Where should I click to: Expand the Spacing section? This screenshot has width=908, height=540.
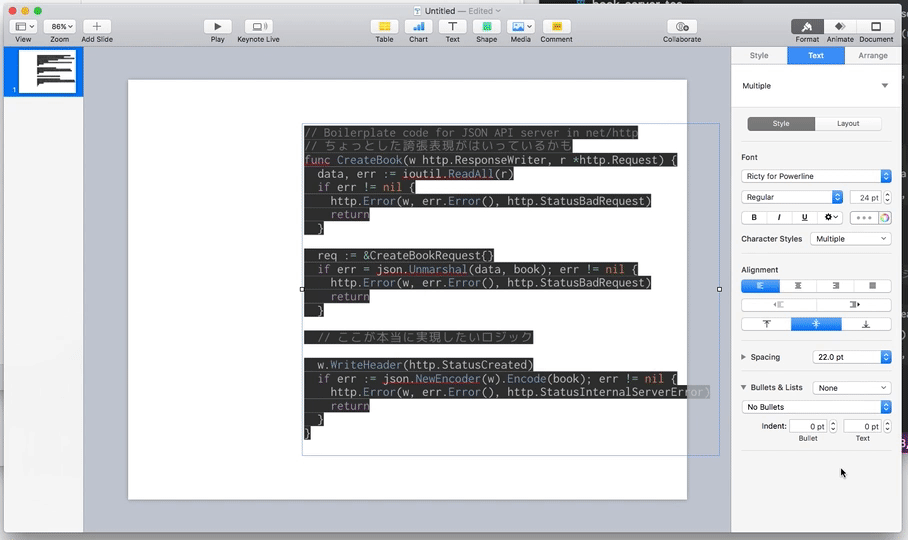click(744, 357)
